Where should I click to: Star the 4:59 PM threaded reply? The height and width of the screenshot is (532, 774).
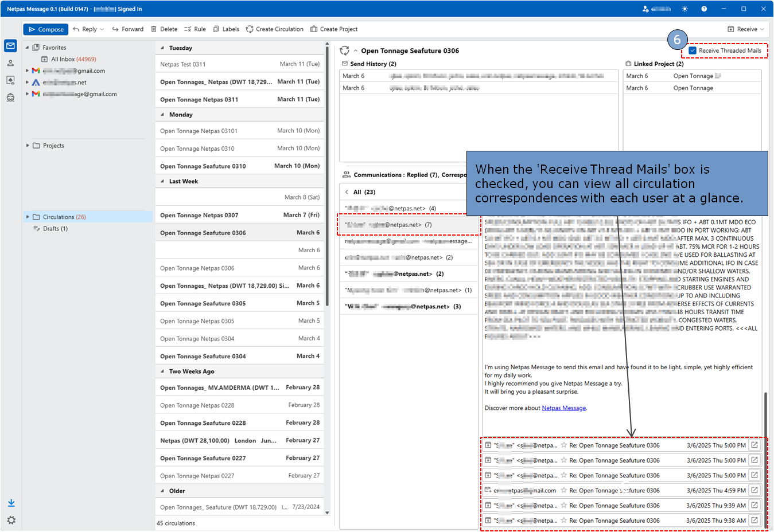[x=564, y=491]
